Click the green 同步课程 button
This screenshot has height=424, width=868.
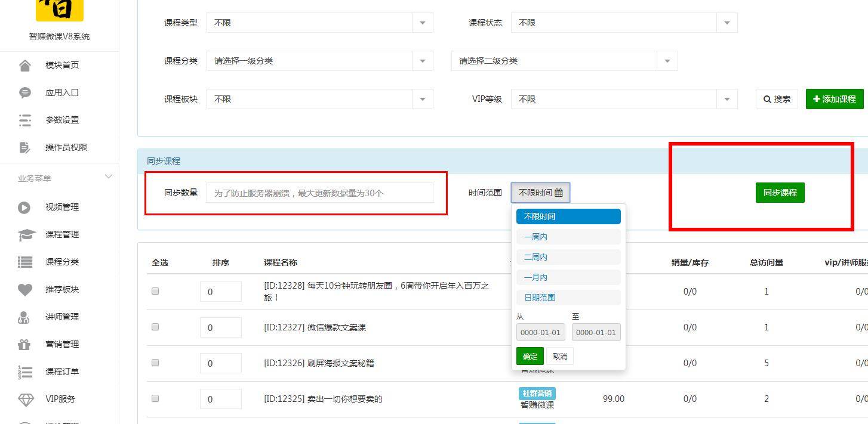tap(780, 193)
